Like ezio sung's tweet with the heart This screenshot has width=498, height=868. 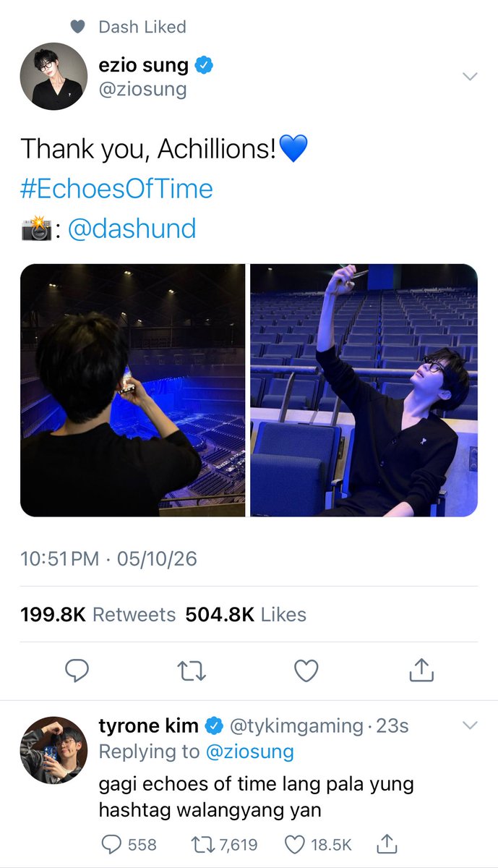tap(306, 671)
